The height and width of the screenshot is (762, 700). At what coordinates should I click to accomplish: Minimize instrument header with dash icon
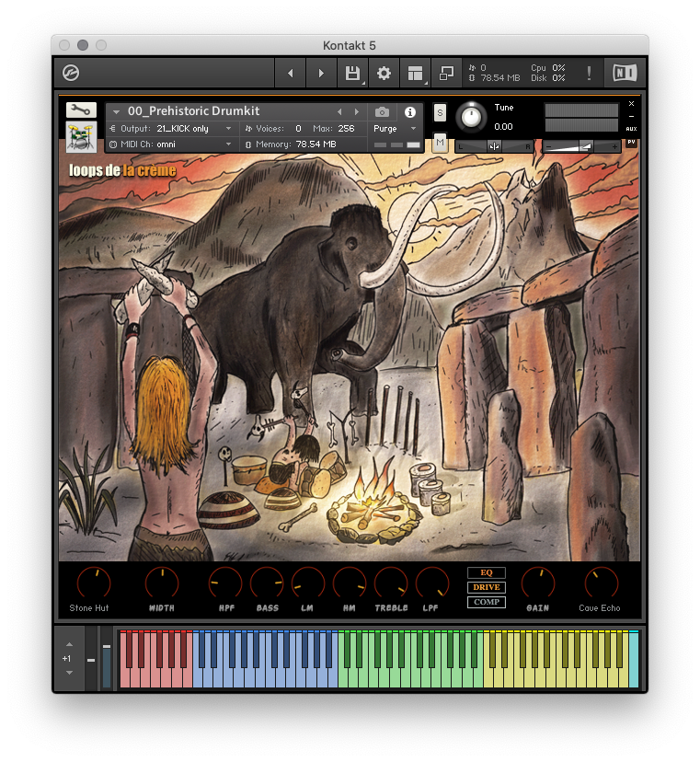coord(631,116)
